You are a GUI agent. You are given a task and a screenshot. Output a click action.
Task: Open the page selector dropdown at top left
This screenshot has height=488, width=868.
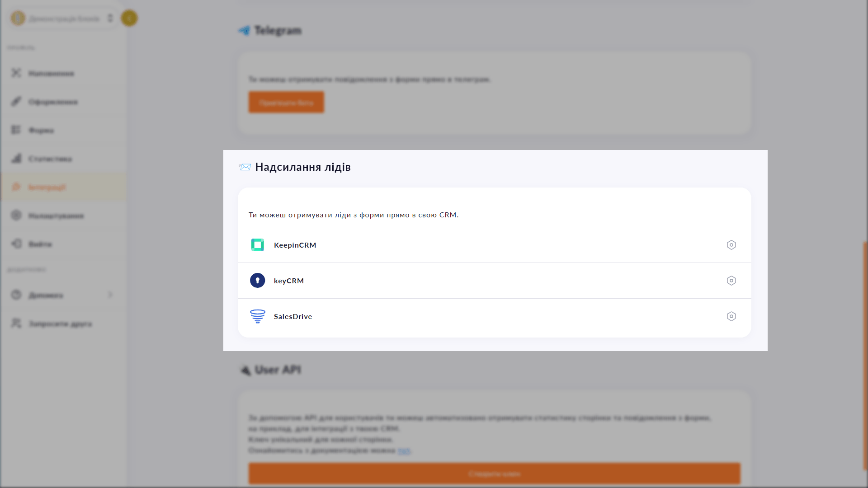pyautogui.click(x=63, y=18)
